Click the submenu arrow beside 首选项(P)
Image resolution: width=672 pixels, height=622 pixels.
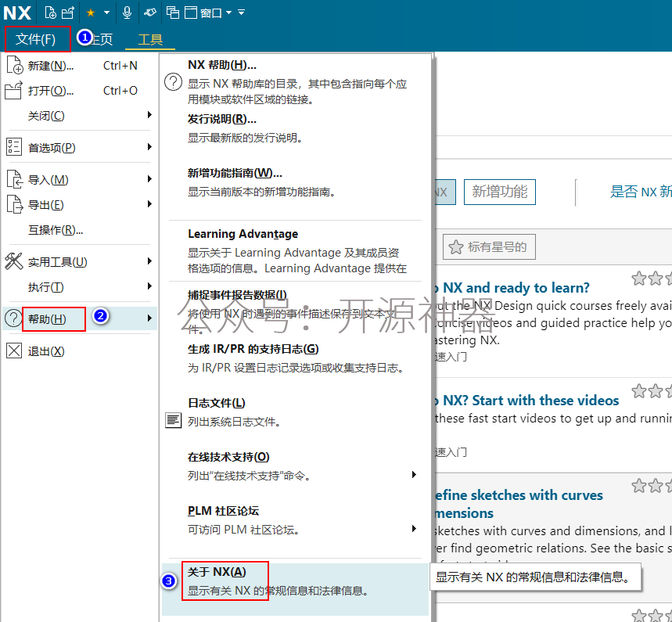pos(149,147)
